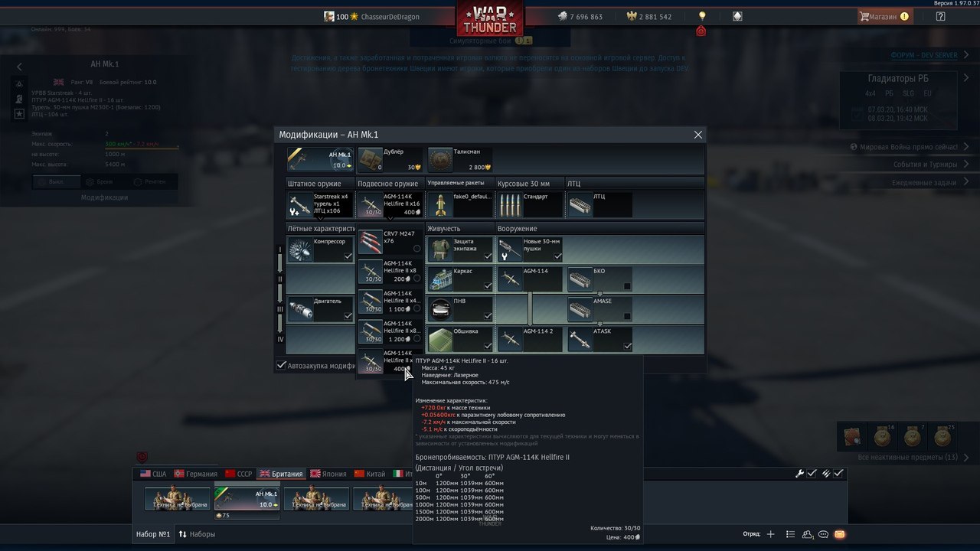Image resolution: width=980 pixels, height=551 pixels.
Task: Select the AH Mk.1 vehicle card in the dialog
Action: click(321, 160)
